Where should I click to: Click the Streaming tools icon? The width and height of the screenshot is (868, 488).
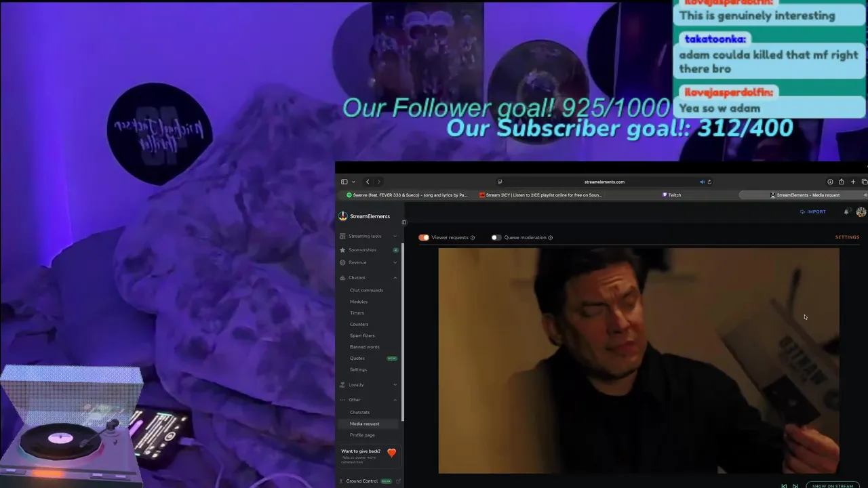point(342,236)
